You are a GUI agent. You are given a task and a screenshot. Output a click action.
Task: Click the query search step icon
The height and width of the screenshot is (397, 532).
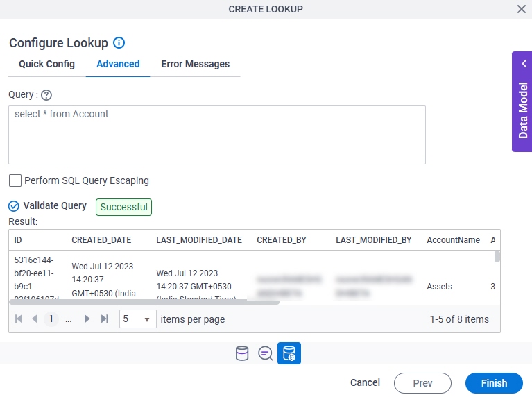coord(266,353)
